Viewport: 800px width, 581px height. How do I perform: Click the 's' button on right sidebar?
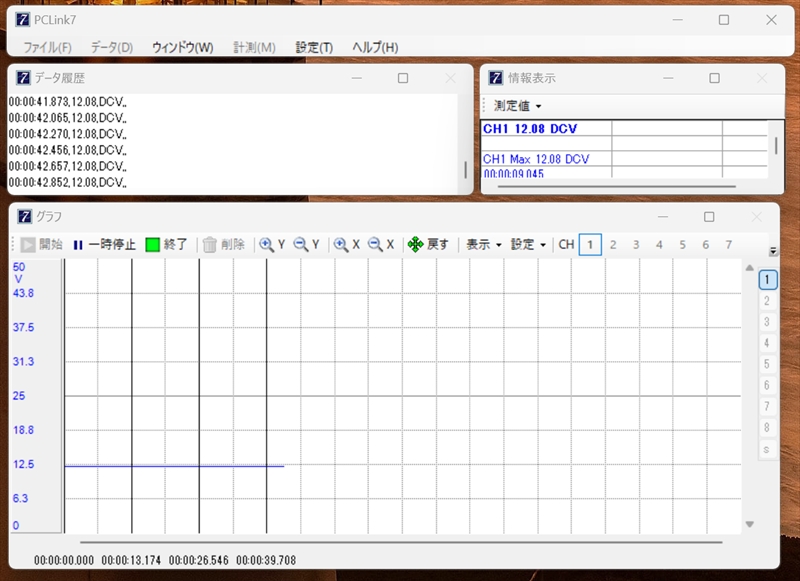[x=767, y=449]
